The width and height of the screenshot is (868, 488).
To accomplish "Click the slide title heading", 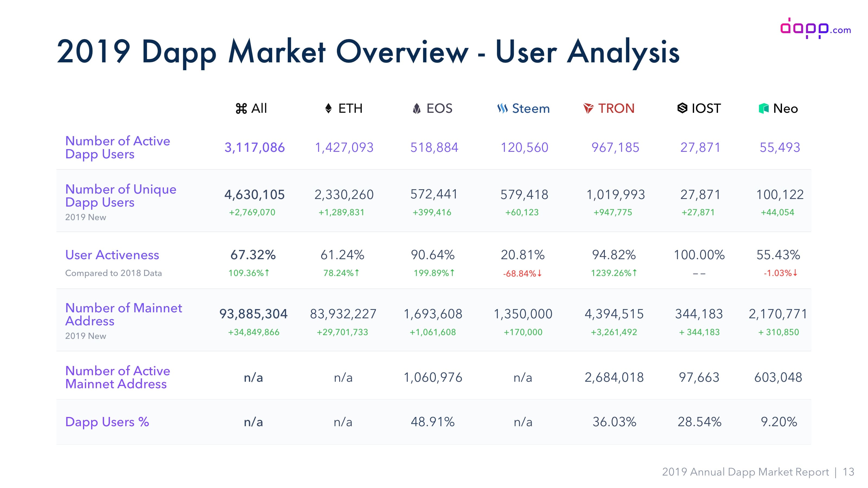I will 368,52.
